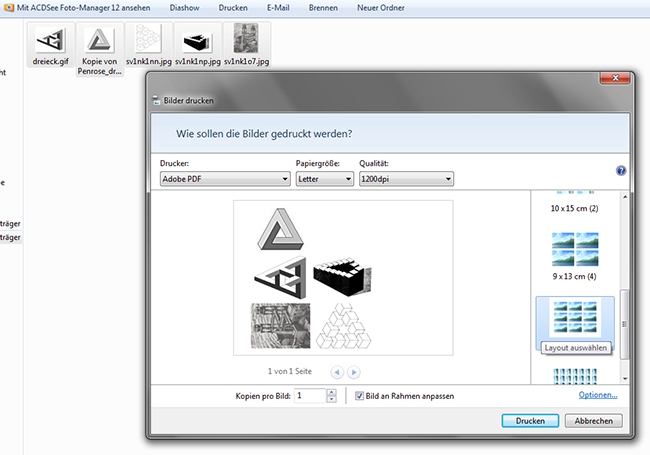Screen dimensions: 650x455
Task: Decrease the Kopien pro Bild value
Action: click(x=331, y=399)
